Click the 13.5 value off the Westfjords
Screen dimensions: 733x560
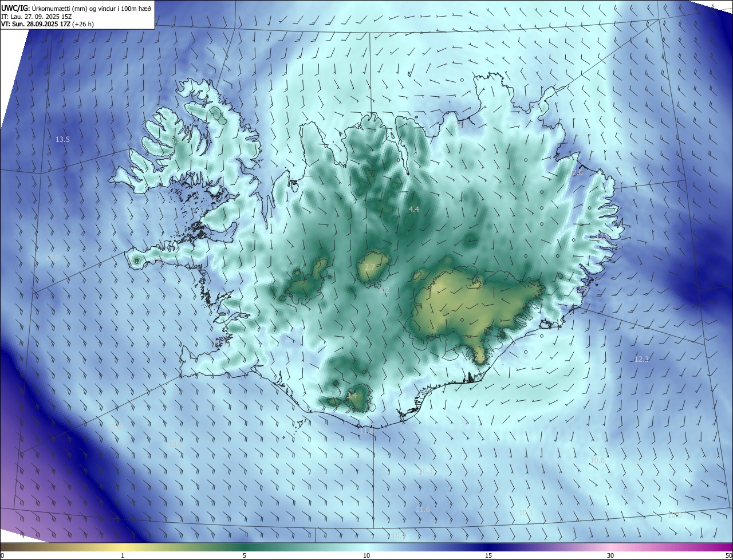pyautogui.click(x=62, y=140)
